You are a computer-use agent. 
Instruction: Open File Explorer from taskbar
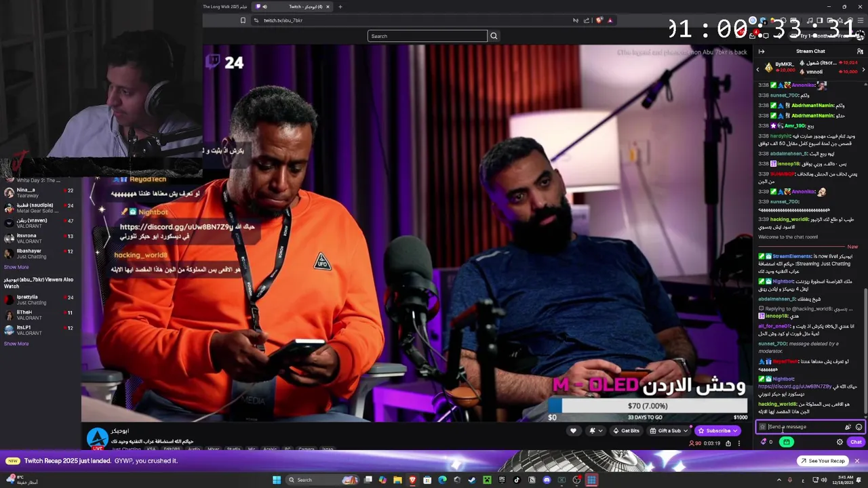pos(397,480)
